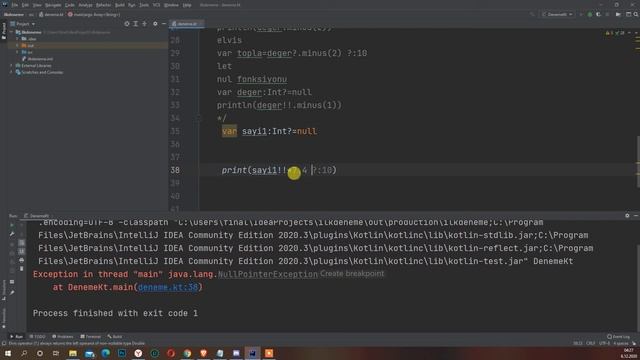Click the green Debug bug icon
This screenshot has width=640, height=360.
[589, 14]
